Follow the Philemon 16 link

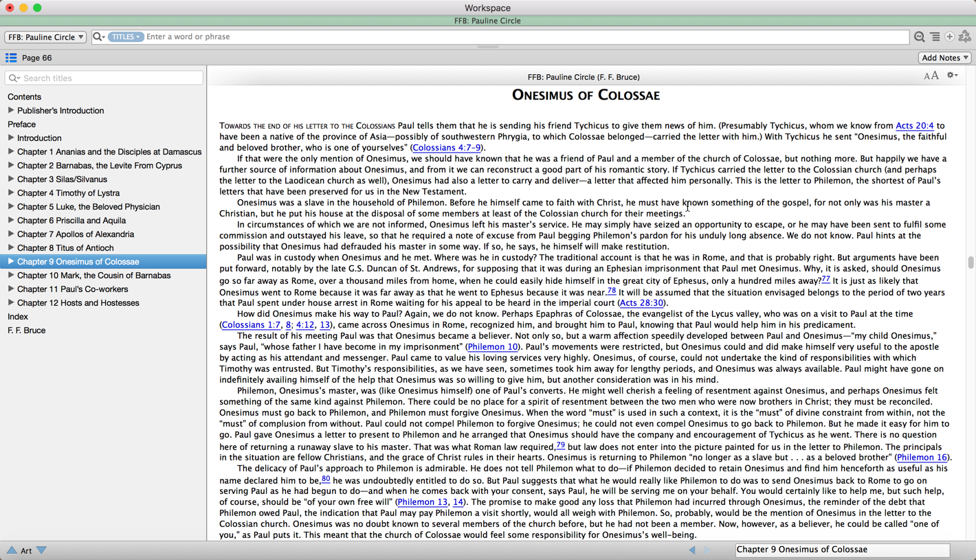point(922,458)
